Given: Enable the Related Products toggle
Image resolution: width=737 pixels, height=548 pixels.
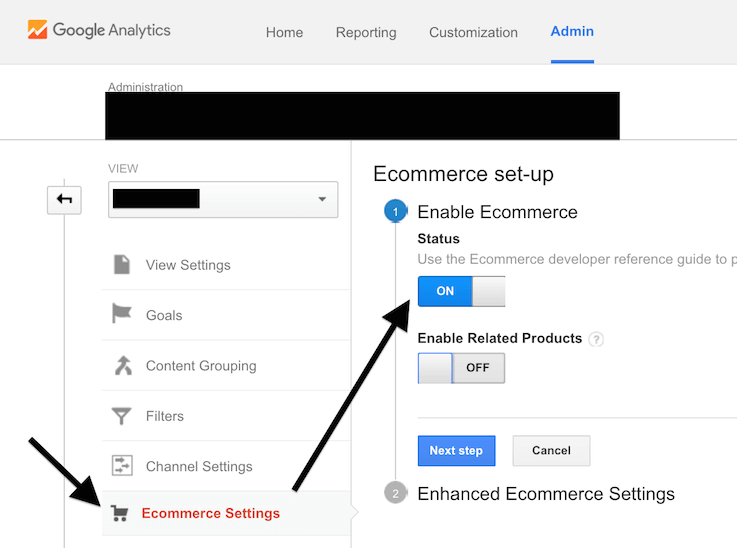Looking at the screenshot, I should point(462,368).
